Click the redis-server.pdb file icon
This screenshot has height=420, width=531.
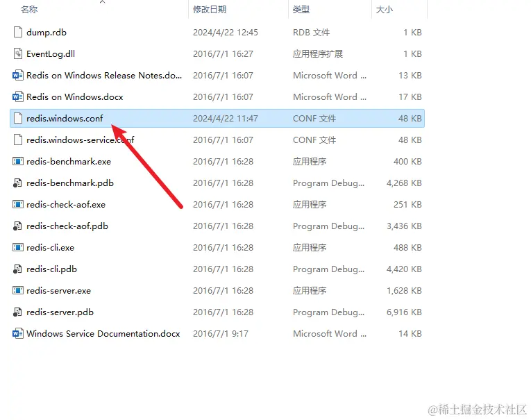click(17, 312)
